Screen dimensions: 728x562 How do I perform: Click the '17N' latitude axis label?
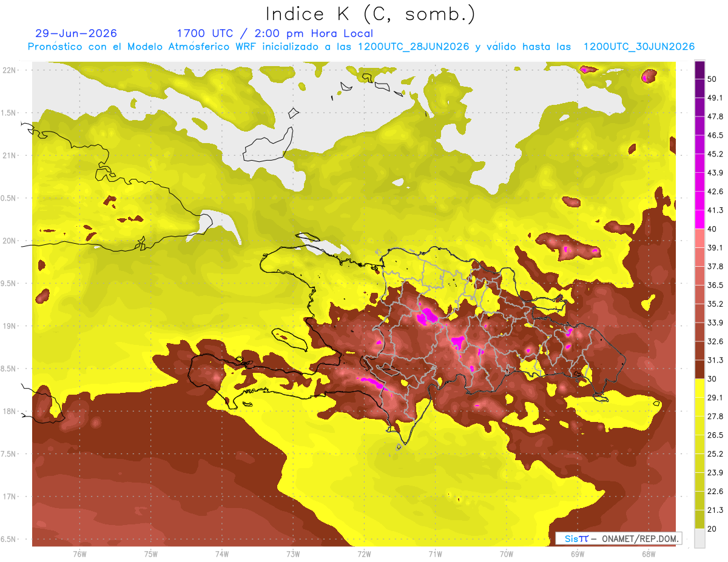(10, 497)
